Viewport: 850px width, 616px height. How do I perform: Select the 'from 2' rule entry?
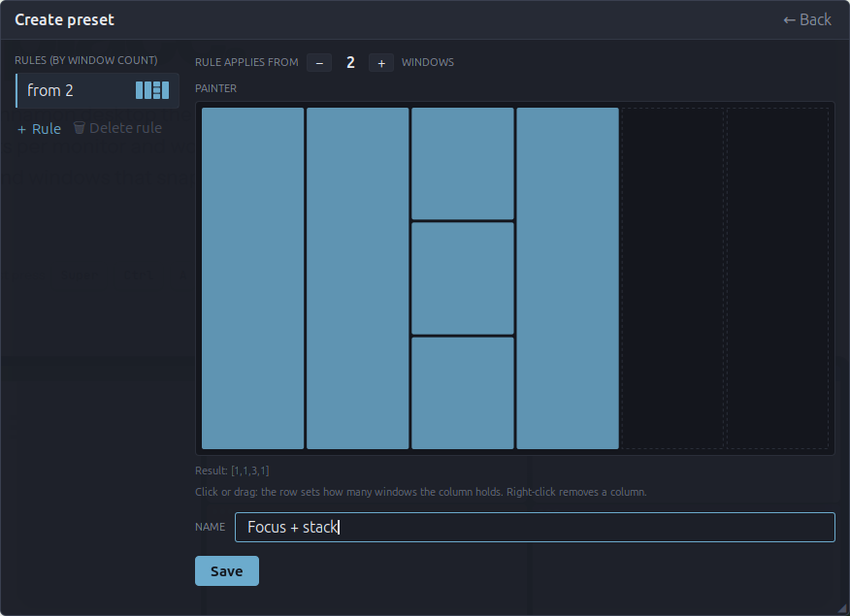[98, 90]
